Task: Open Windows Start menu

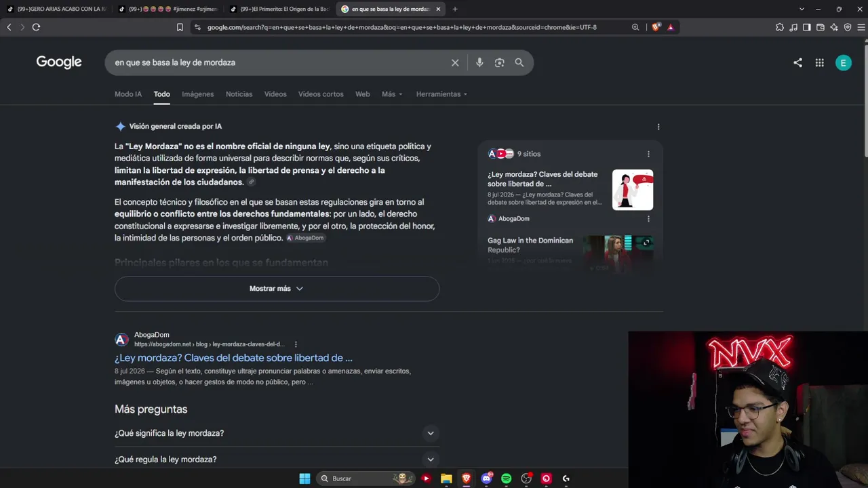Action: click(304, 479)
